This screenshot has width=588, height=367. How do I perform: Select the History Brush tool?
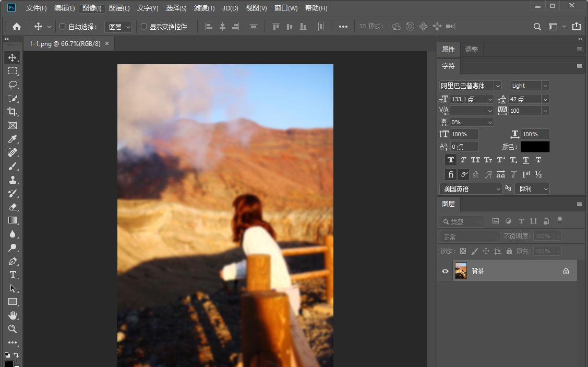click(x=13, y=193)
